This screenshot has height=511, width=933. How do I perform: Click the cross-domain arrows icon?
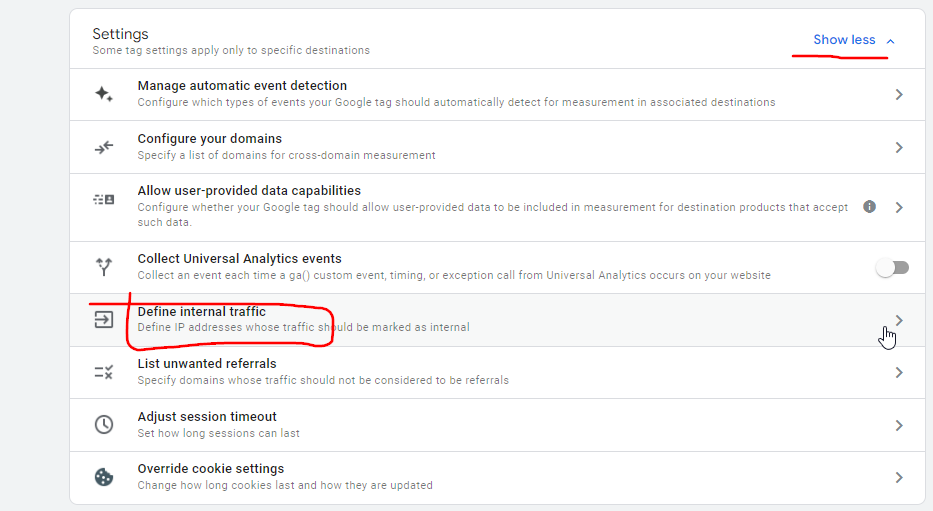(104, 147)
